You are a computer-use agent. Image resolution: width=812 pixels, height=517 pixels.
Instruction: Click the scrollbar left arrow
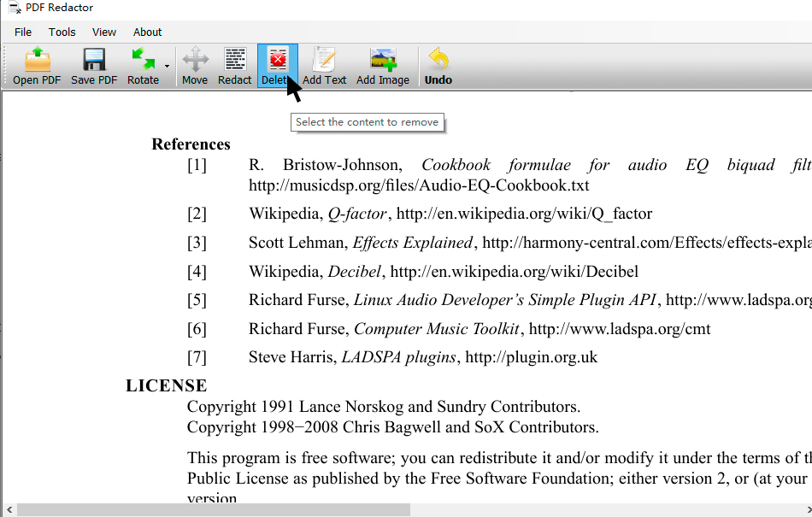pyautogui.click(x=9, y=510)
